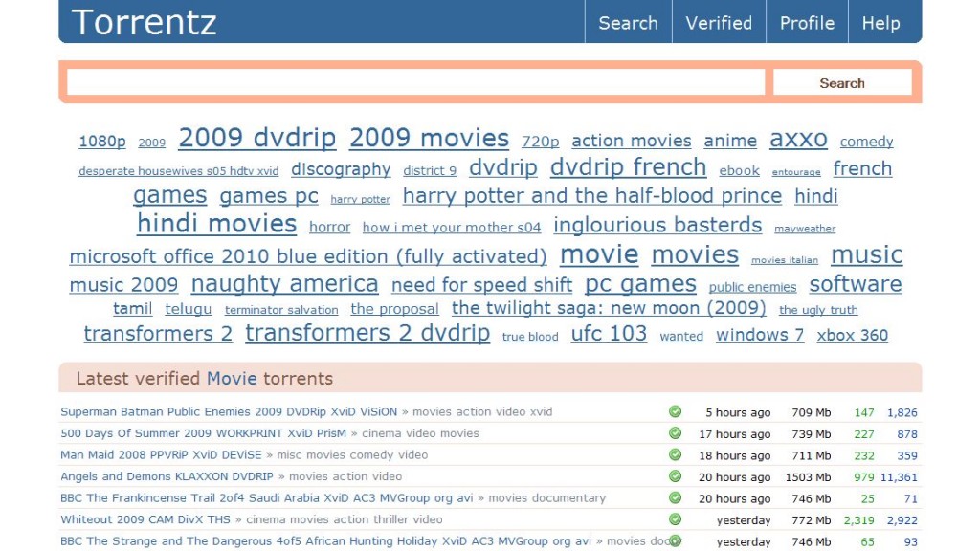The height and width of the screenshot is (551, 980).
Task: Click 'Movie' link in latest verified heading
Action: click(x=232, y=378)
